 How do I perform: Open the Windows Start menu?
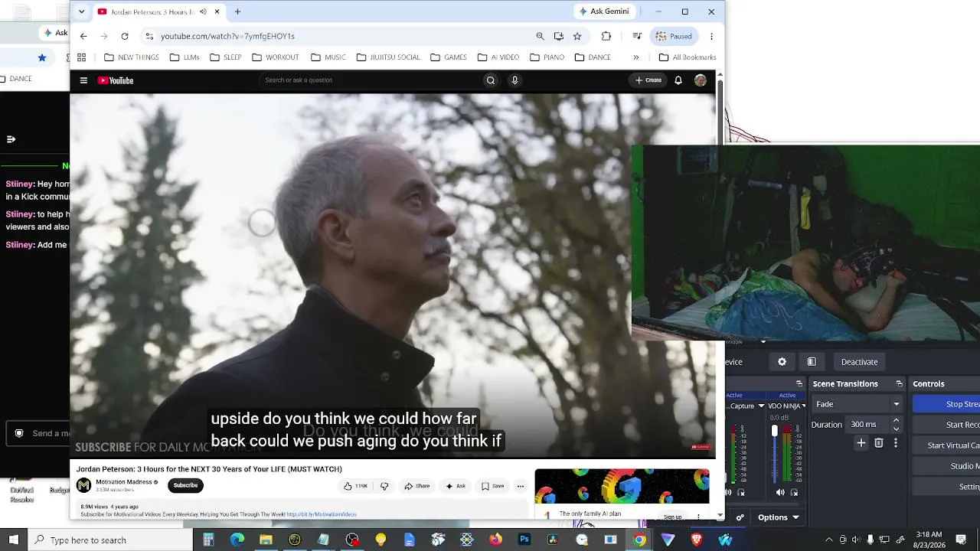coord(14,540)
